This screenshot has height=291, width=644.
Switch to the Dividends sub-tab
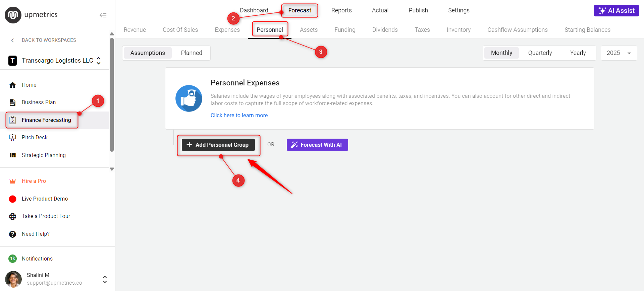coord(385,30)
